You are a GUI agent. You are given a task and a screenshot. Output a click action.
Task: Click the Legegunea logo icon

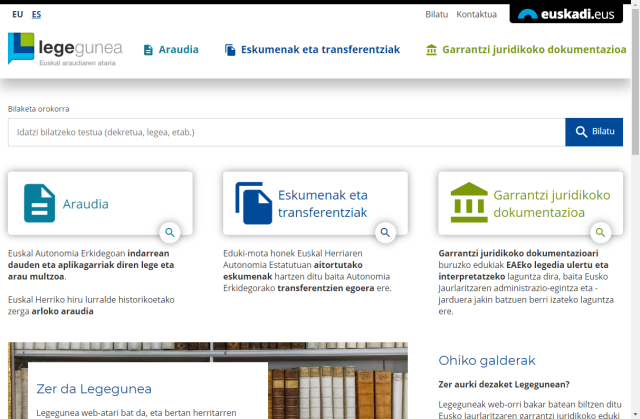[x=21, y=48]
